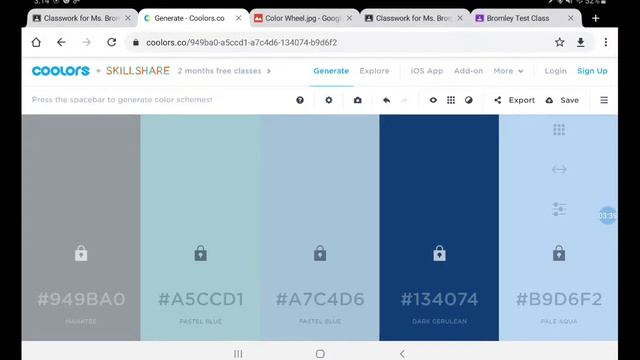Click the PALE AQUA color name
This screenshot has height=360, width=640.
pyautogui.click(x=559, y=321)
